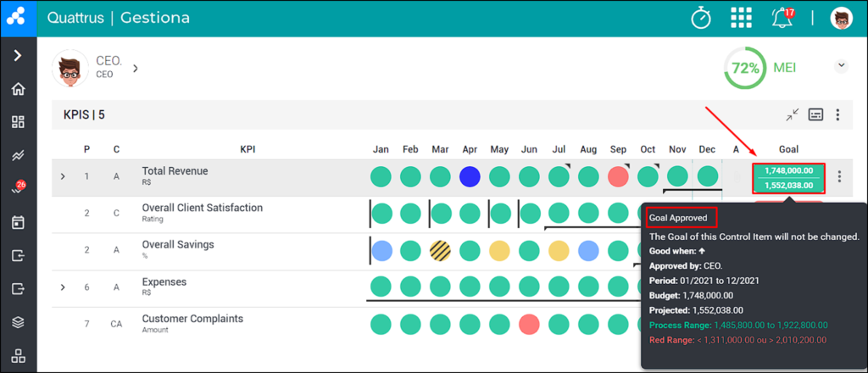Open the MEI dropdown arrow
Viewport: 868px width, 373px height.
click(842, 66)
